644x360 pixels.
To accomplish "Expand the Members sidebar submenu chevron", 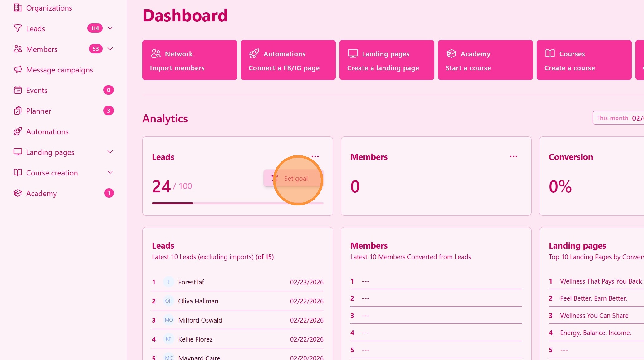I will point(110,49).
